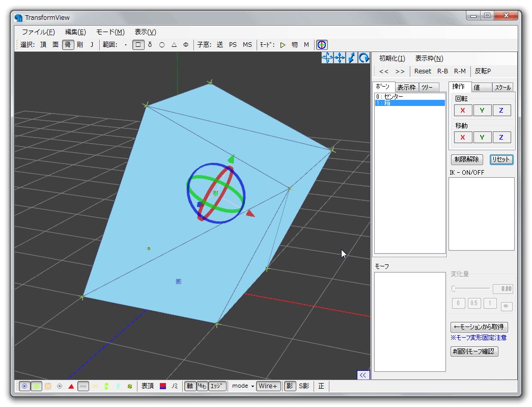Viewport: 532px width, 407px height.
Task: Open the 初期化(I) menu in the right panel
Action: [x=392, y=58]
